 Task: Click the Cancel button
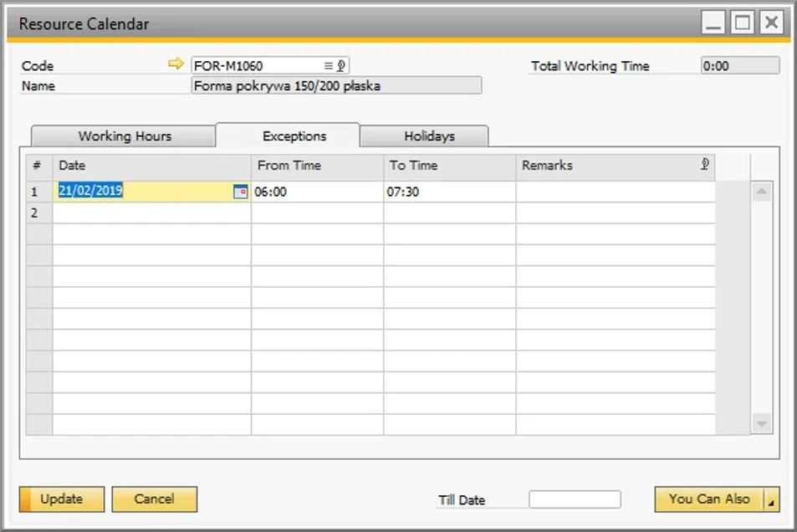[155, 499]
